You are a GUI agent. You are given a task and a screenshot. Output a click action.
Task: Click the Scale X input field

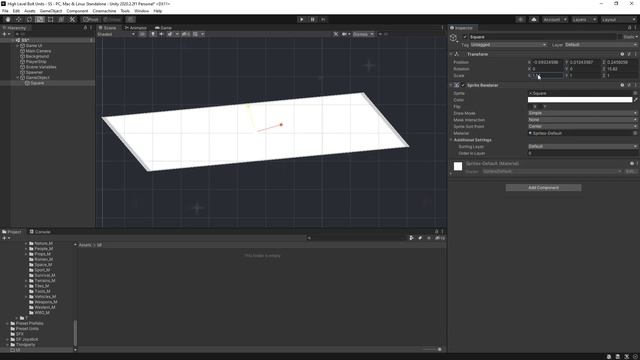tap(547, 76)
